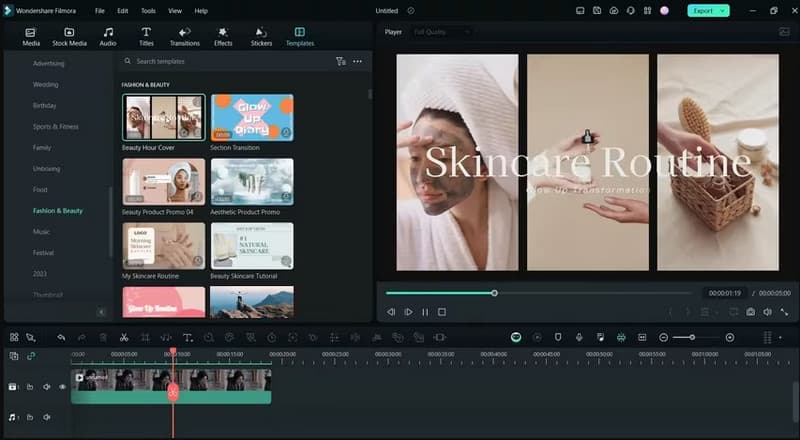The image size is (800, 440).
Task: Toggle the auto ripple link icon
Action: (x=31, y=356)
